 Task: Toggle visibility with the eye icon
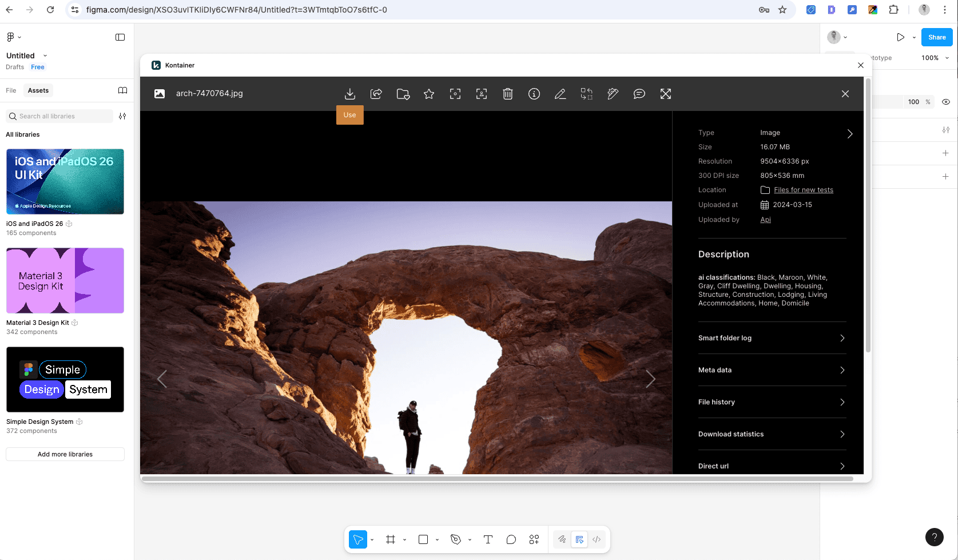(x=945, y=101)
